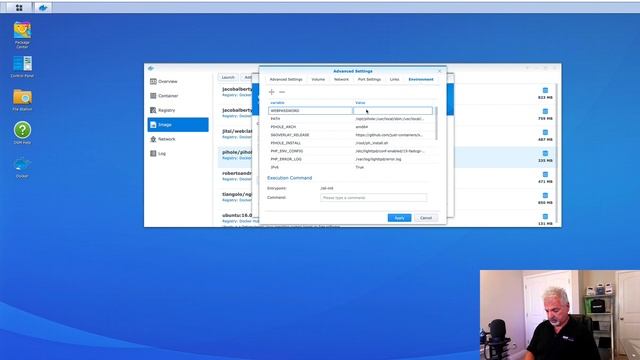Viewport: 640px width, 360px height.
Task: Click size icon above 335 MB
Action: click(x=545, y=153)
